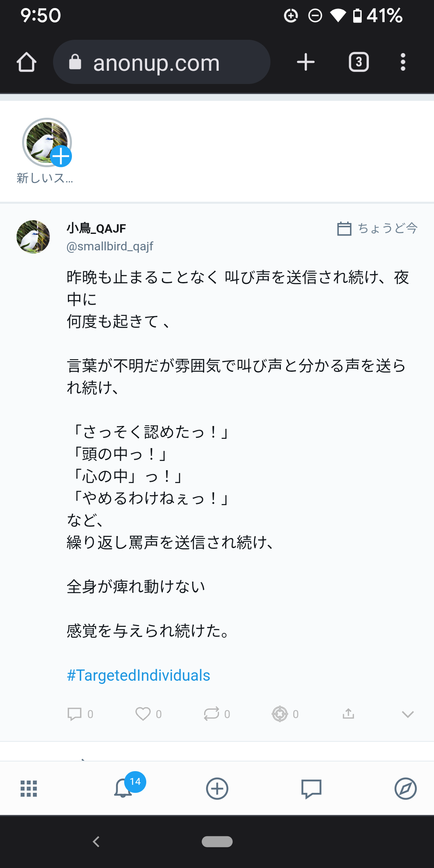The width and height of the screenshot is (434, 868).
Task: Open the tab switcher showing 3 tabs
Action: pyautogui.click(x=358, y=62)
